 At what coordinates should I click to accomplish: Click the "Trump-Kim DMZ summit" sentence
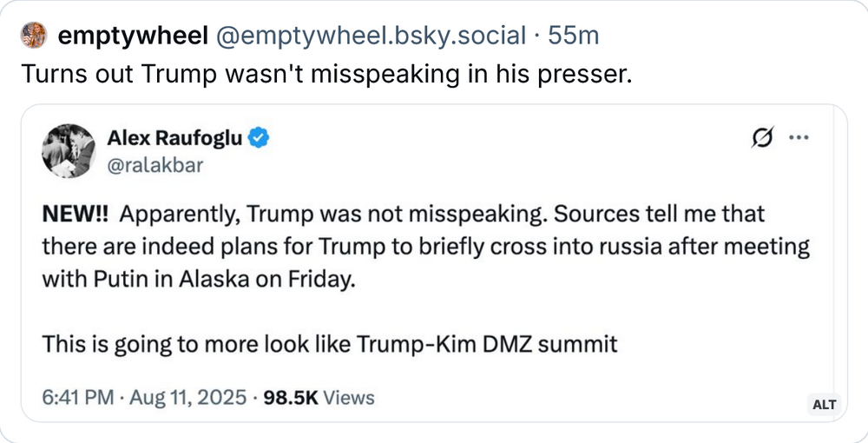point(330,344)
